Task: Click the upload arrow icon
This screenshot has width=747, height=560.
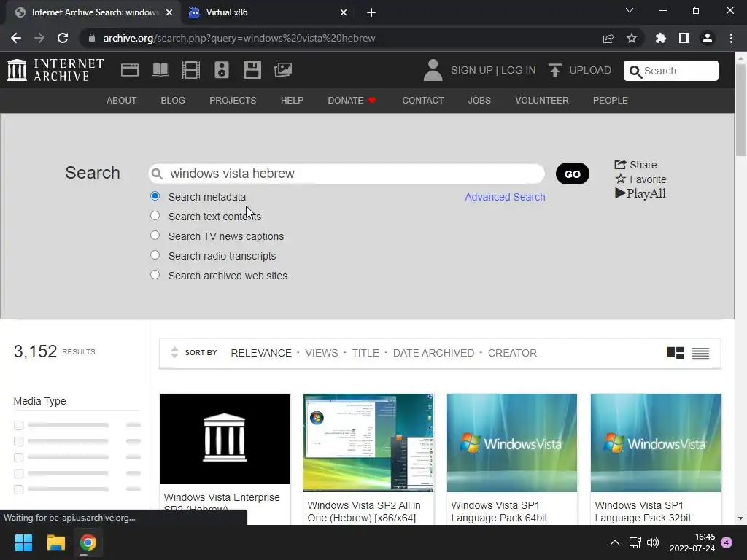Action: click(554, 70)
